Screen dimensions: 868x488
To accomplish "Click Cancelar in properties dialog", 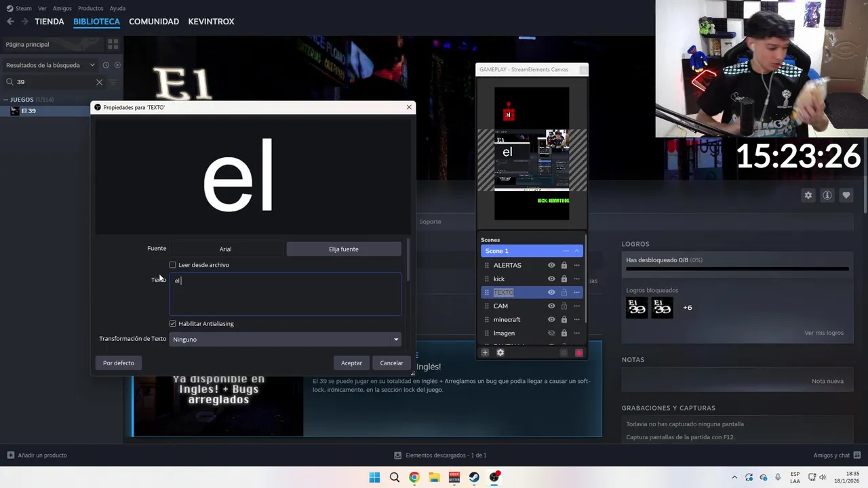I will [391, 363].
